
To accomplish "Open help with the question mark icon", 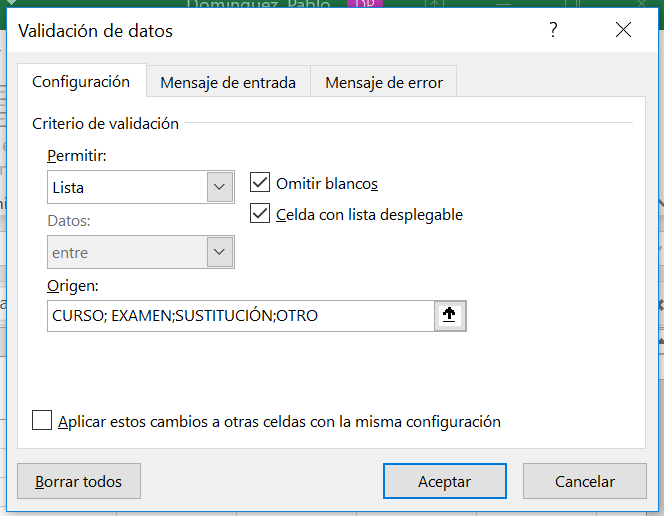I will click(x=553, y=30).
